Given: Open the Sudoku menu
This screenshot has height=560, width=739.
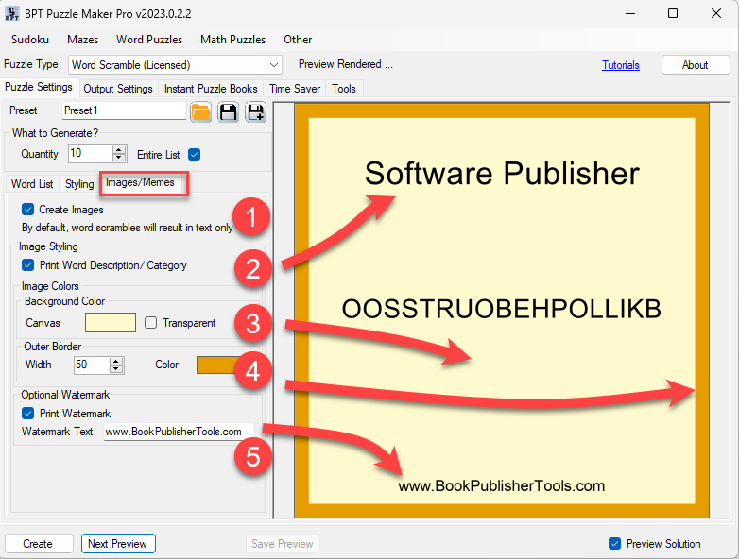Looking at the screenshot, I should pyautogui.click(x=30, y=40).
